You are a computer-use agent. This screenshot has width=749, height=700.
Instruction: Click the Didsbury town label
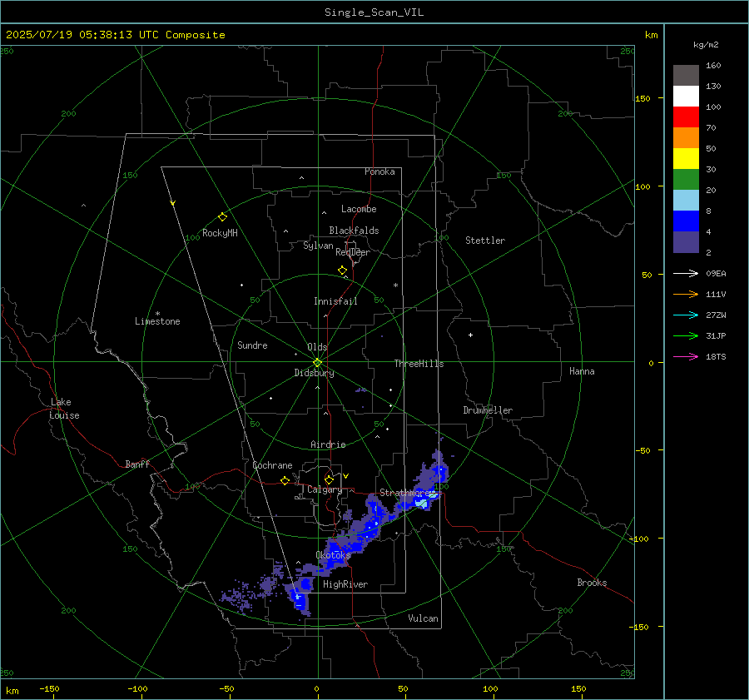[x=314, y=373]
